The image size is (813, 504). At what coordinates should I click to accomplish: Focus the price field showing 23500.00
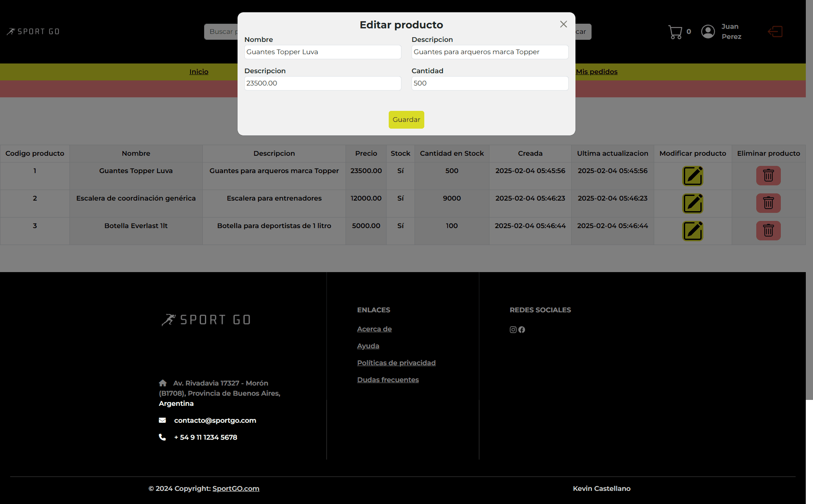point(322,83)
